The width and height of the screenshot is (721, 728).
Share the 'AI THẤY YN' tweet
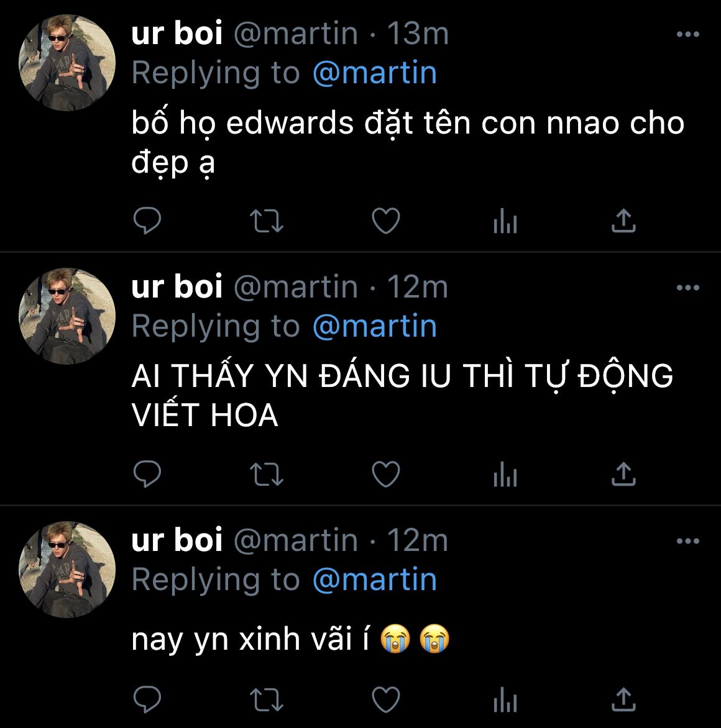coord(623,473)
